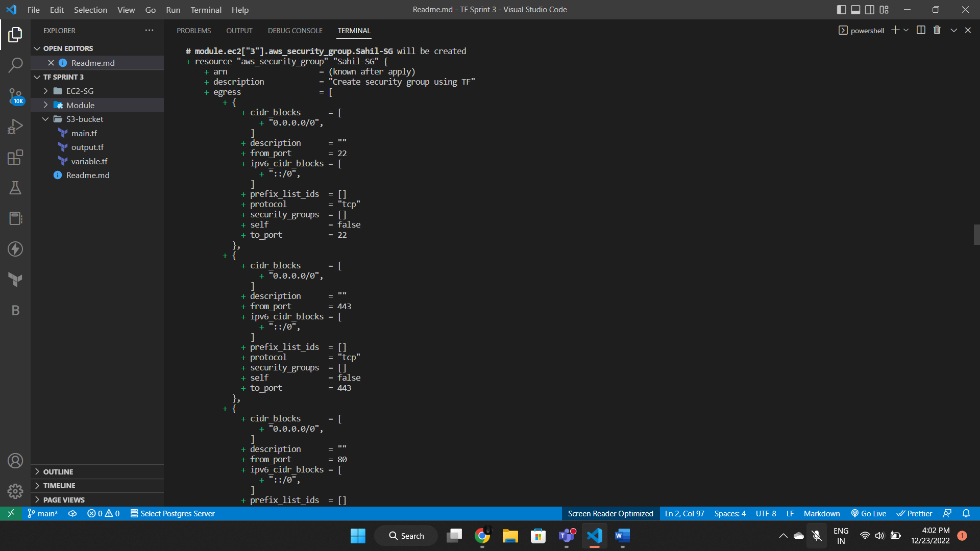Open the Terraform icon in activity bar
980x551 pixels.
coord(15,280)
